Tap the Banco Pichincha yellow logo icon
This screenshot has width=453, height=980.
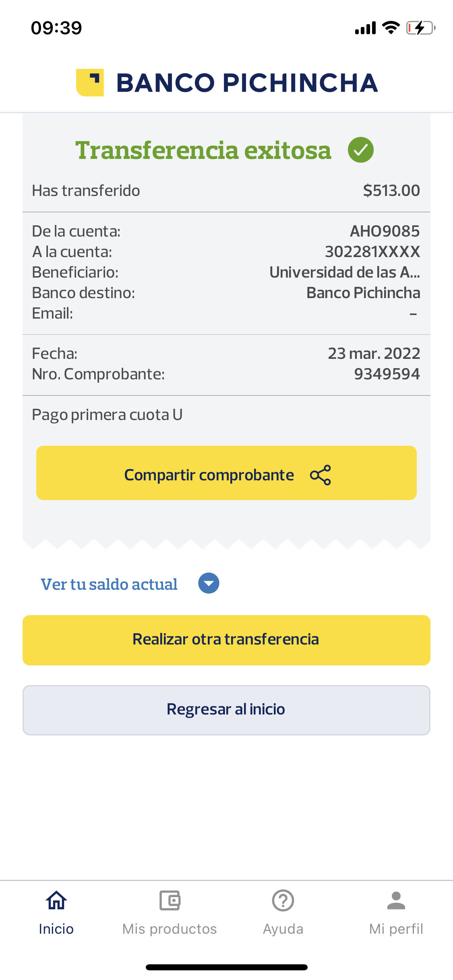[90, 82]
